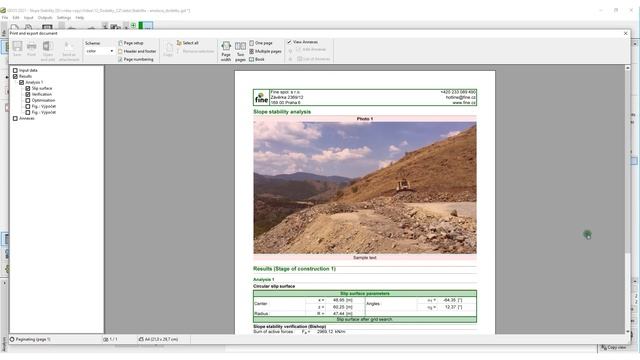Open the File menu
640x360 pixels.
(x=4, y=18)
